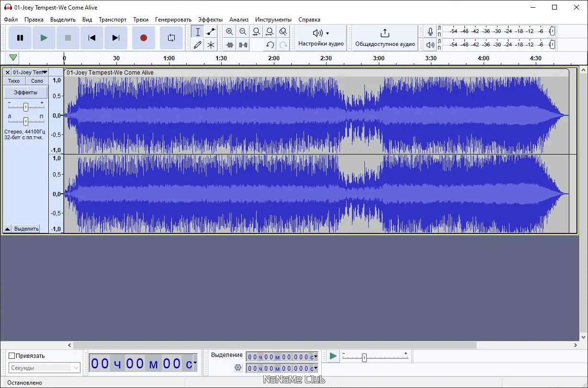Silence audio selection icon

pos(243,45)
